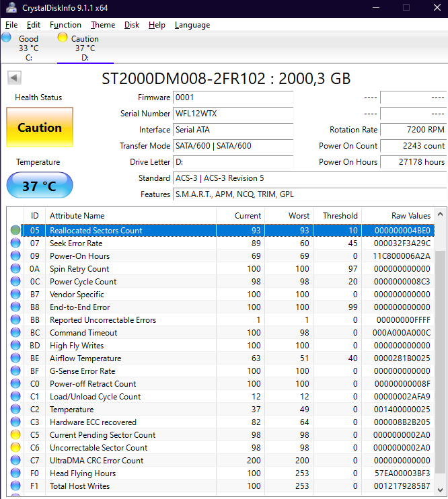Click the Standard field ACS-3 Revision 5
448x499 pixels.
[x=310, y=178]
